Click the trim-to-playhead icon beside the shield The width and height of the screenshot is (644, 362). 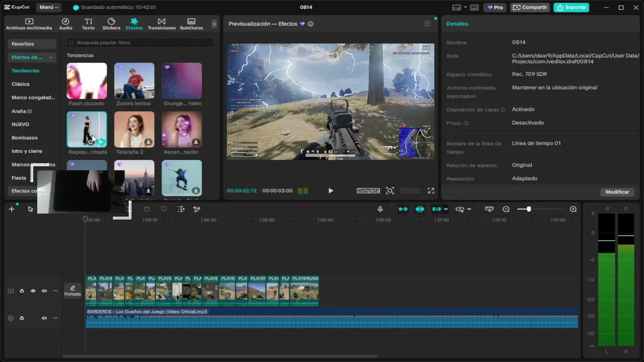[x=181, y=209]
